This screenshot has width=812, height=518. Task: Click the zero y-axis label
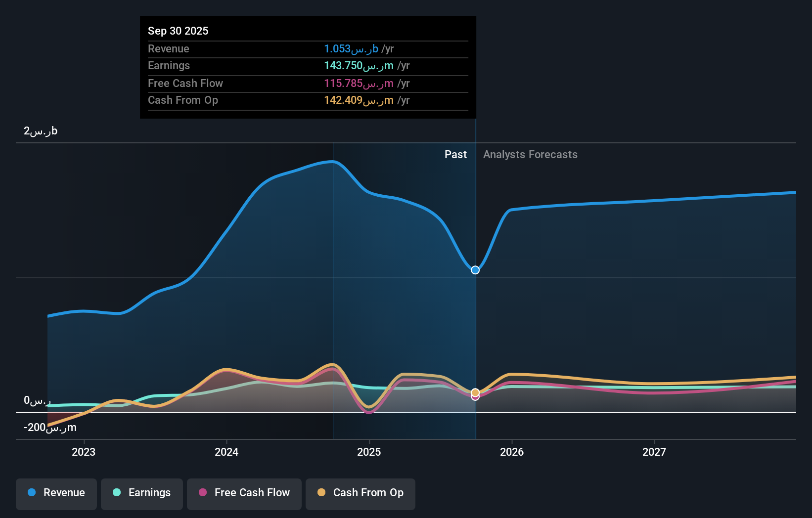37,400
